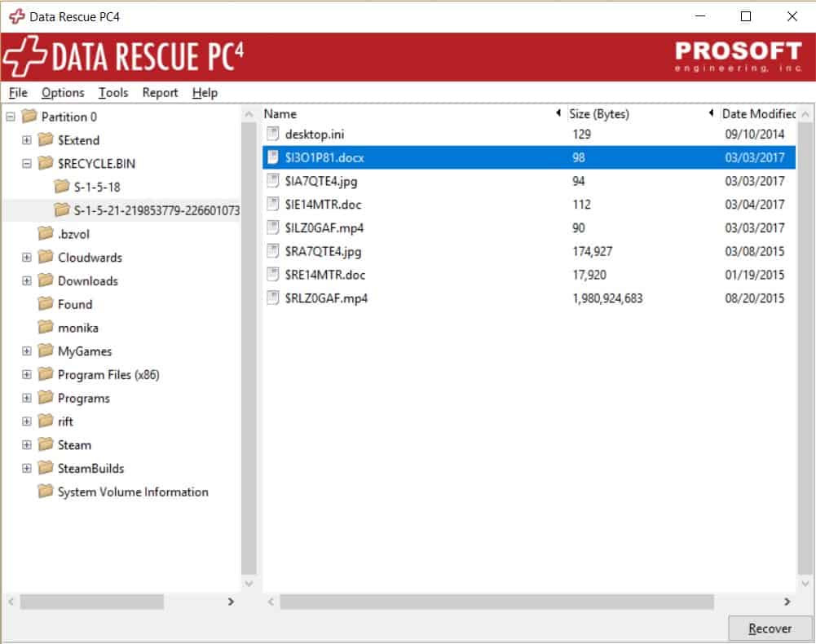Click the rift folder icon
The width and height of the screenshot is (816, 644).
(x=46, y=421)
